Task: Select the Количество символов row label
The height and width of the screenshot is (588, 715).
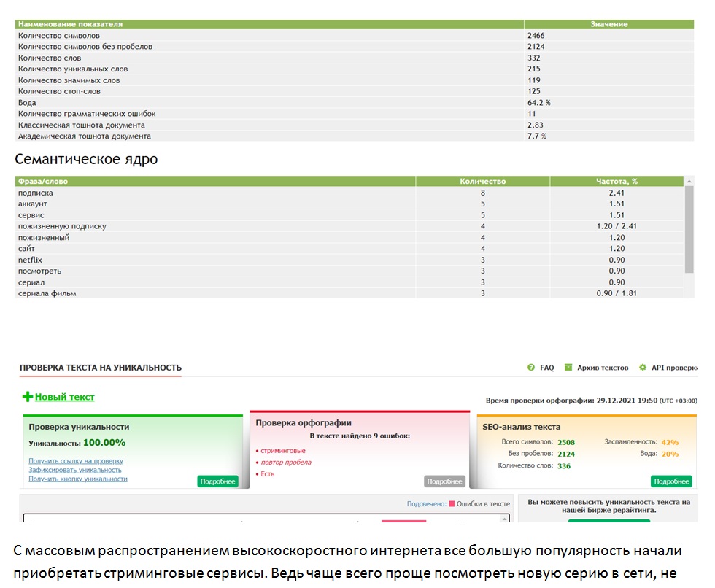Action: pyautogui.click(x=59, y=36)
